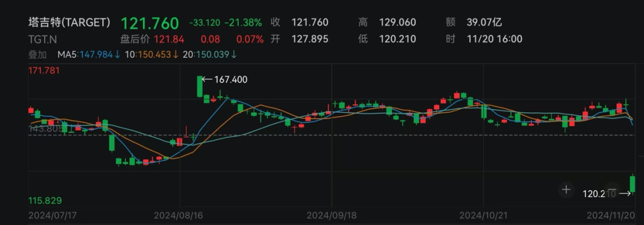
Task: Click the price change -33.120
Action: pyautogui.click(x=205, y=23)
